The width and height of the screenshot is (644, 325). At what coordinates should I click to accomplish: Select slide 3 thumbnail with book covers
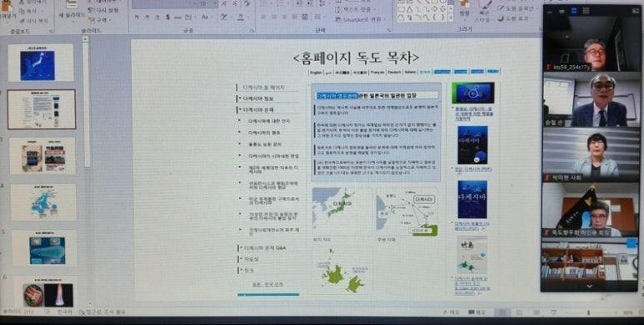click(x=42, y=156)
